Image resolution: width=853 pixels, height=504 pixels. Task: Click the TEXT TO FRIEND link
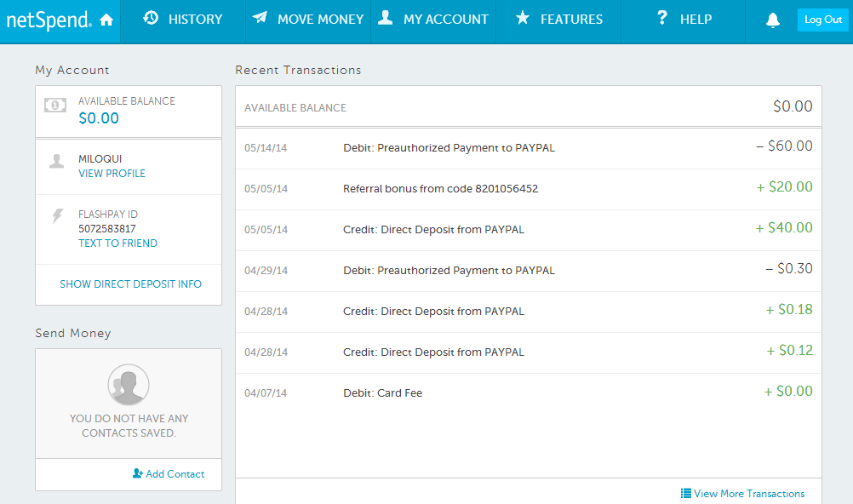click(x=118, y=243)
